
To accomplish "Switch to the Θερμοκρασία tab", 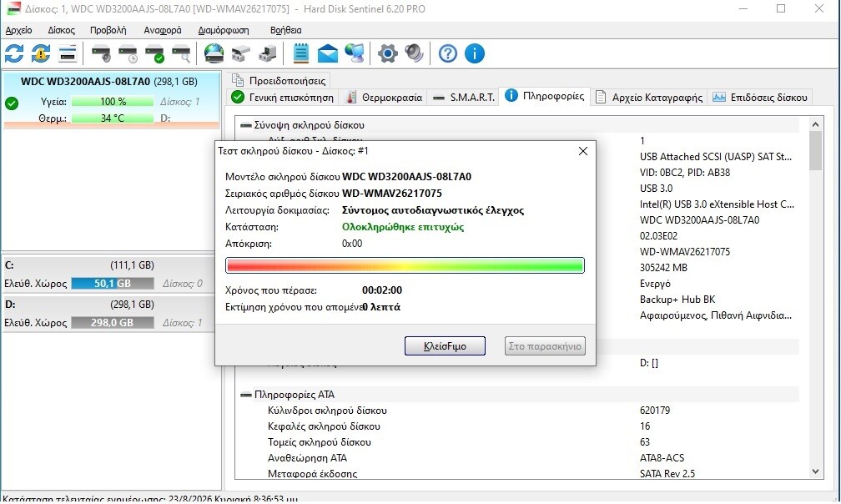I will (384, 98).
